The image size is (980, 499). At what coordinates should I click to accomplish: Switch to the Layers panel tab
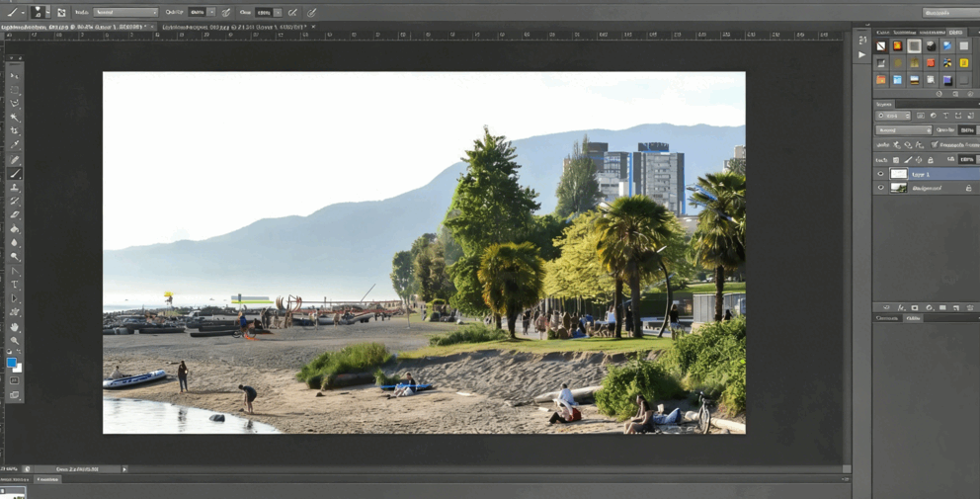tap(884, 104)
